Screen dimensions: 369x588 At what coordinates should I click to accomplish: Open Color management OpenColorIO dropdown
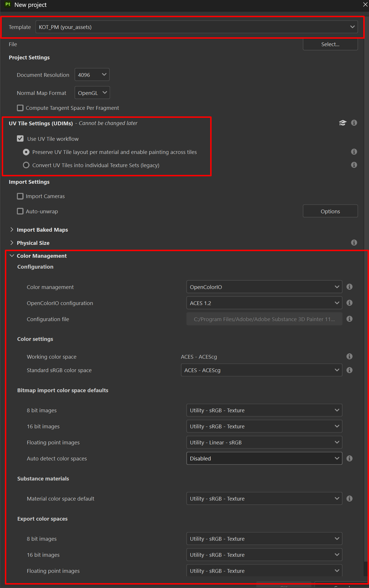coord(264,287)
